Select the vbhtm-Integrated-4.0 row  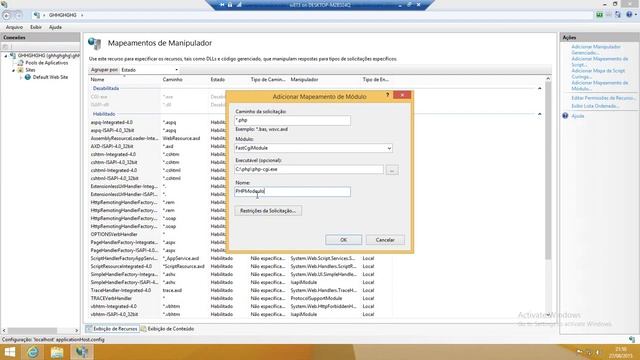(x=240, y=307)
